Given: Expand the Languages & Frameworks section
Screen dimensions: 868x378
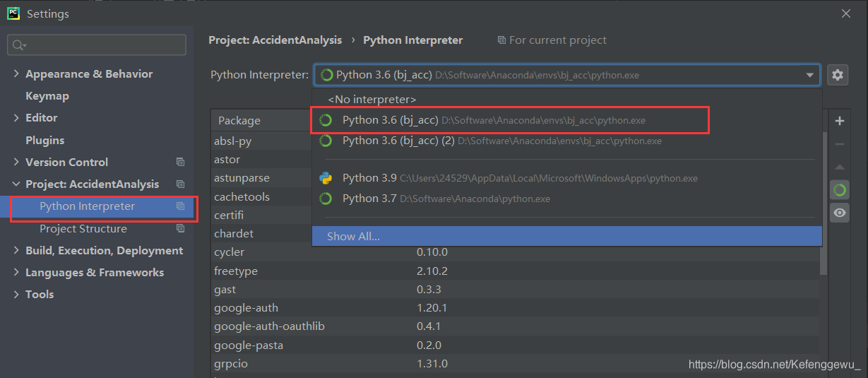Looking at the screenshot, I should [16, 273].
